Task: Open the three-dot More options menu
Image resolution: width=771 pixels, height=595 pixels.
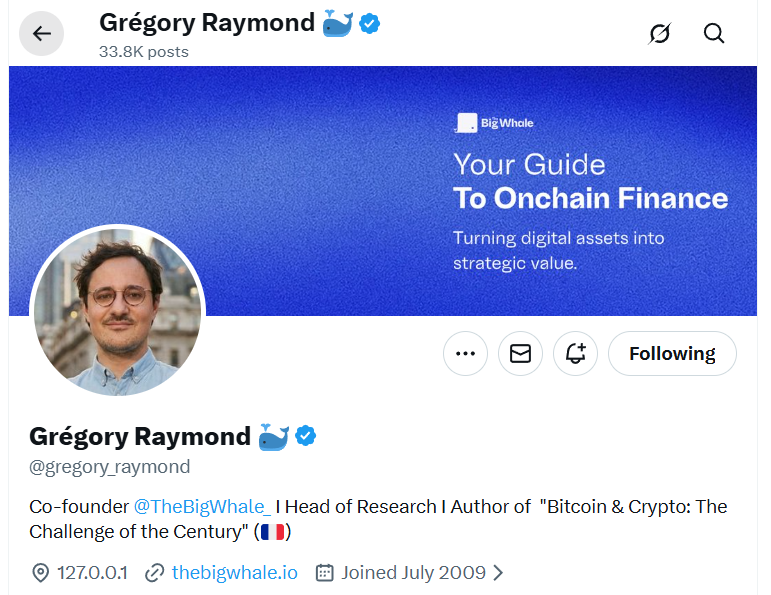Action: coord(465,353)
